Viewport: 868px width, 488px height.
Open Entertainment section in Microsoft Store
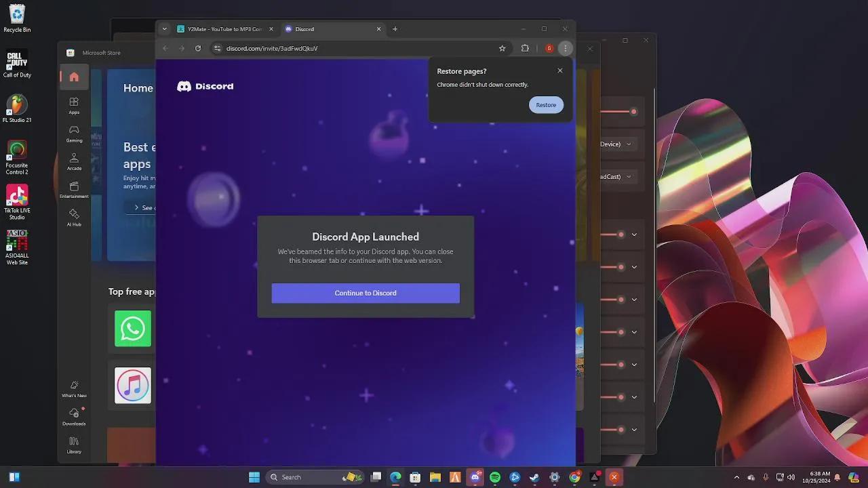click(74, 189)
